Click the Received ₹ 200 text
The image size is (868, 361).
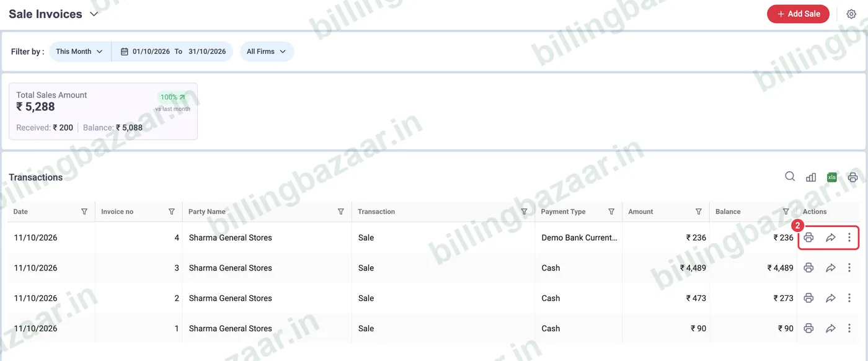pyautogui.click(x=45, y=128)
